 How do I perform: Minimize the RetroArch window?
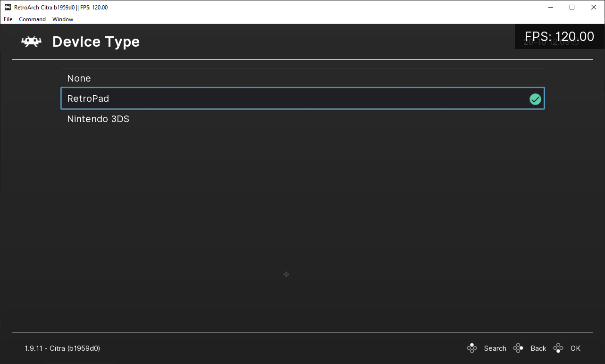(550, 7)
